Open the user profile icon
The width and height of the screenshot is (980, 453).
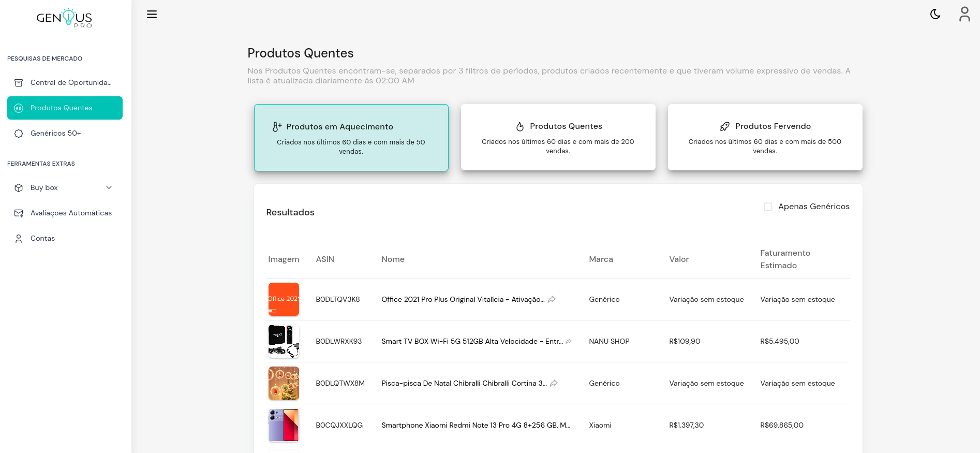964,14
